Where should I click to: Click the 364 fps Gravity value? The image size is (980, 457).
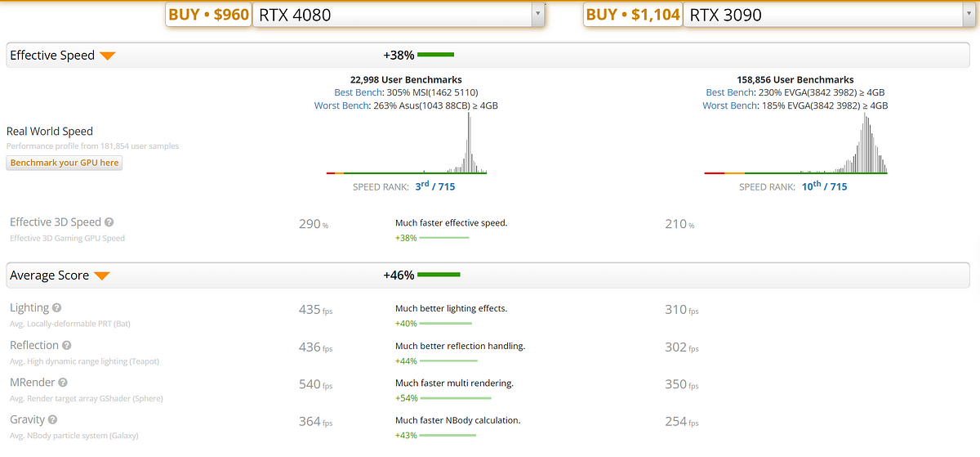315,422
